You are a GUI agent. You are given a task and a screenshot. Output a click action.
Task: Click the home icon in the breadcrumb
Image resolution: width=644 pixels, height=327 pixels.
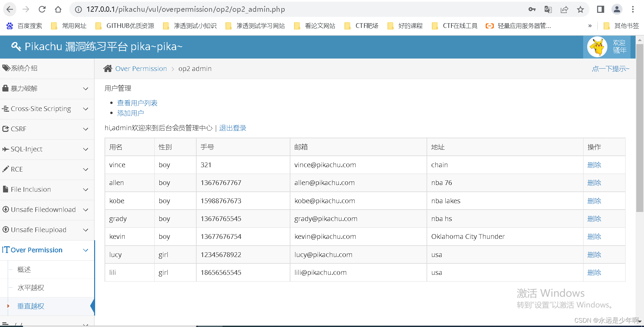click(108, 69)
